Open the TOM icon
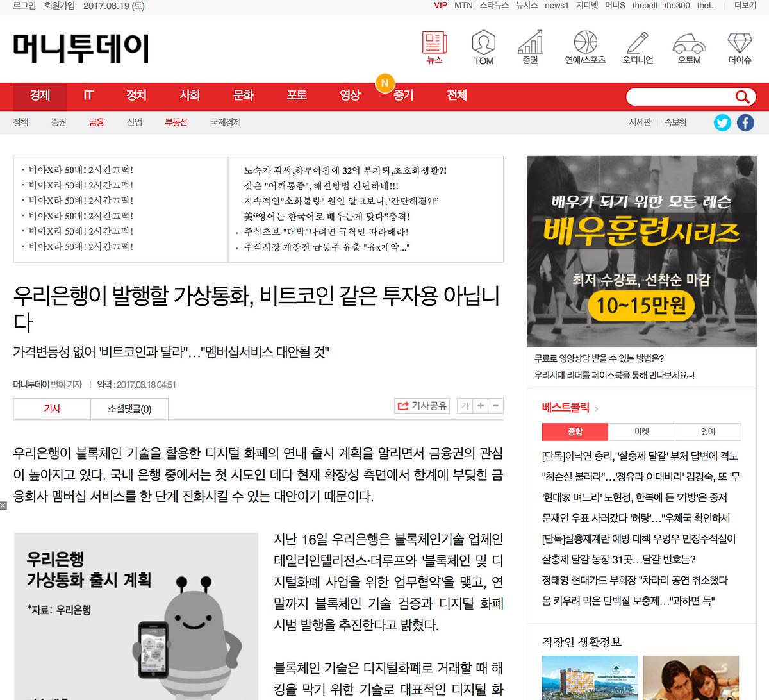 (483, 47)
